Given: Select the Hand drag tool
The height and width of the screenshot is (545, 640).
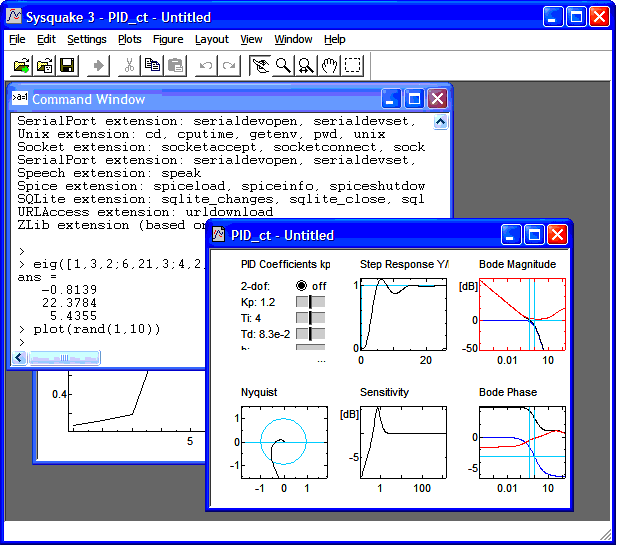Looking at the screenshot, I should pyautogui.click(x=329, y=66).
